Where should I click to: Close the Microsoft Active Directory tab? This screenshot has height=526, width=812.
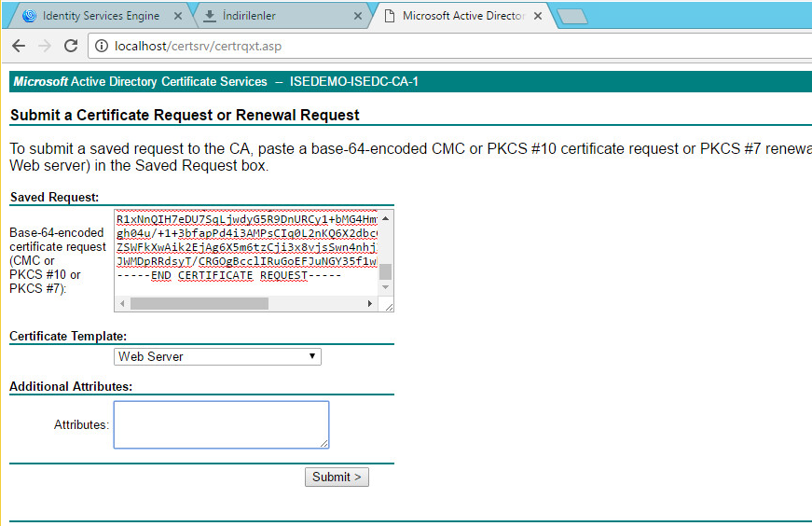(538, 16)
